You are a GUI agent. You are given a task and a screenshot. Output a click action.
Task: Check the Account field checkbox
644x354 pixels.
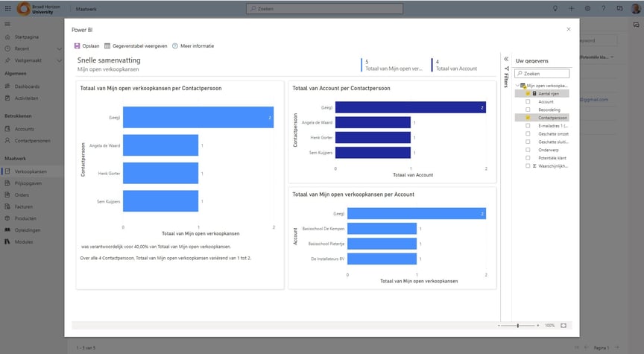click(528, 101)
